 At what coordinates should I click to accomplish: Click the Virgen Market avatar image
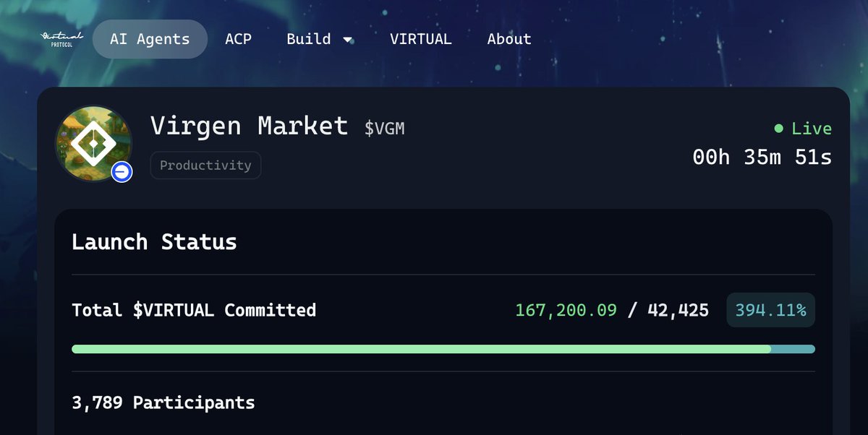[93, 142]
